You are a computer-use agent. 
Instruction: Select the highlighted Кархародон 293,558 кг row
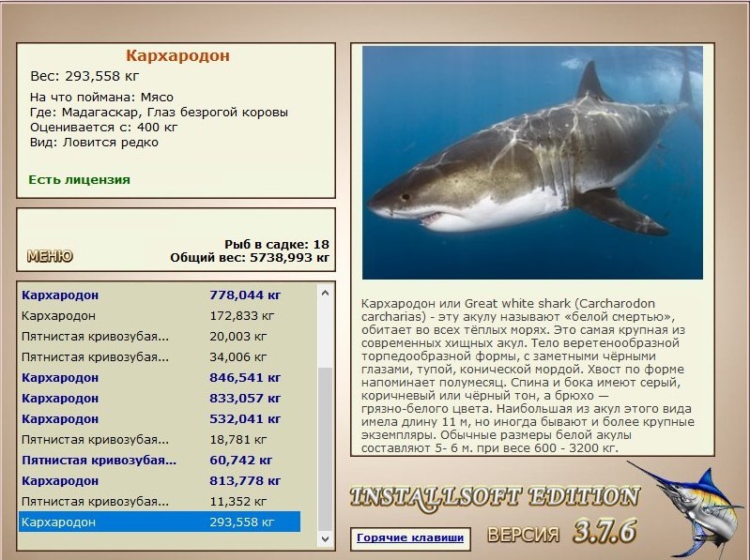pos(160,522)
